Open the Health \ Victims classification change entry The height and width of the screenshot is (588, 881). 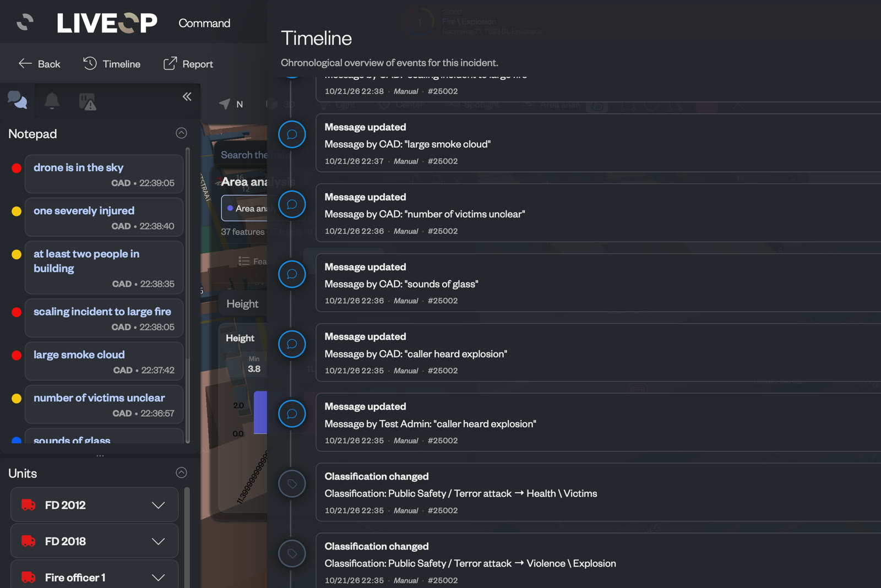pyautogui.click(x=598, y=493)
